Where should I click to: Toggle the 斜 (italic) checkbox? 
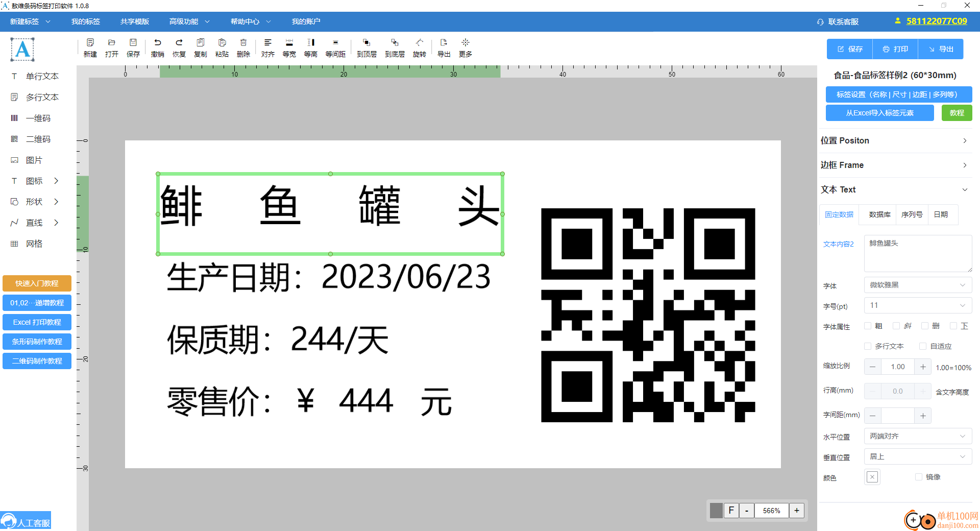pyautogui.click(x=896, y=326)
